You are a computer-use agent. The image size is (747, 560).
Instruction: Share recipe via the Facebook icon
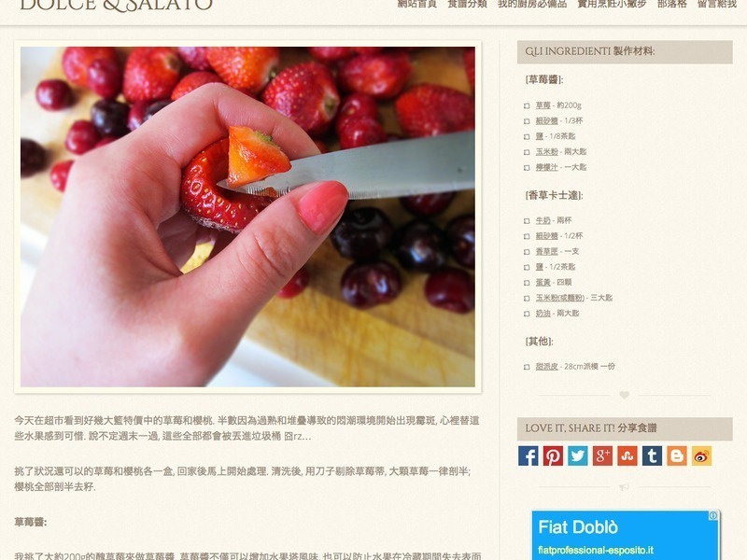click(528, 455)
